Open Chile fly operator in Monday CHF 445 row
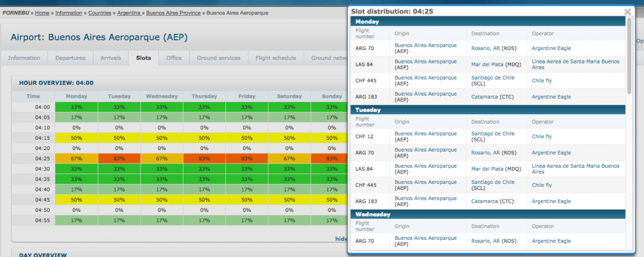The height and width of the screenshot is (257, 644). point(541,81)
